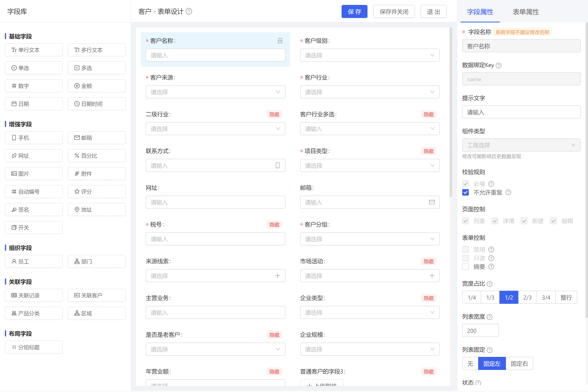Click the blue 保存 button
The width and height of the screenshot is (588, 392).
354,12
